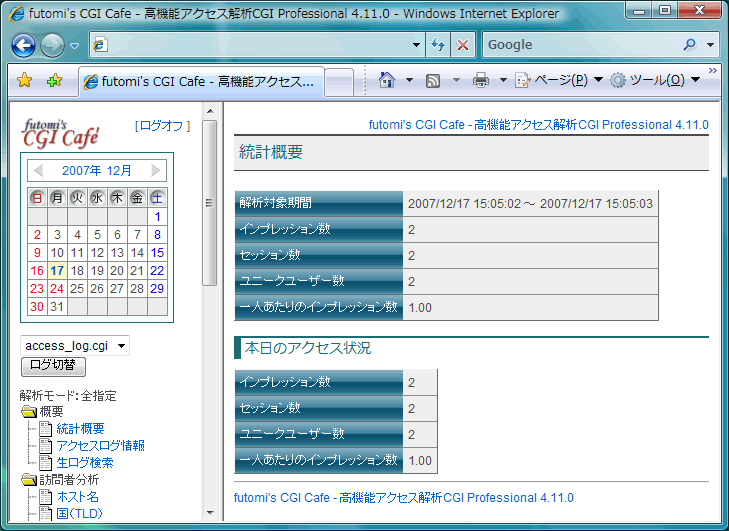Refresh the page with the refresh icon
This screenshot has height=531, width=729.
click(438, 45)
